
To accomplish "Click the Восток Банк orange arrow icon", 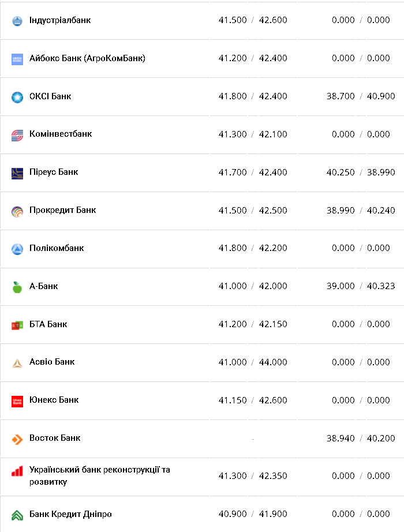I will tap(17, 439).
